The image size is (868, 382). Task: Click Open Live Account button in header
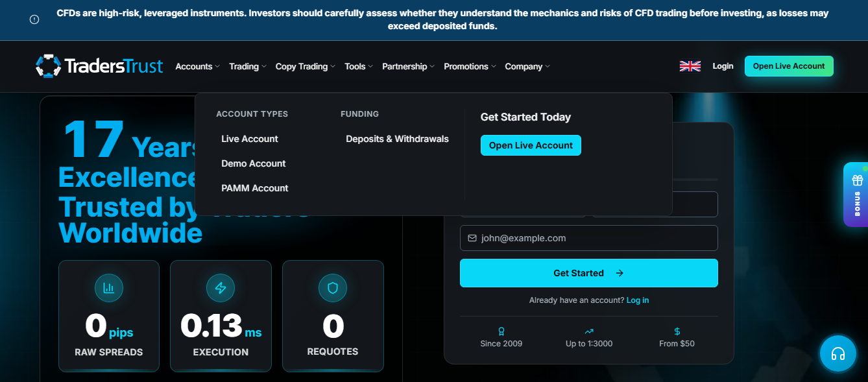pos(789,66)
